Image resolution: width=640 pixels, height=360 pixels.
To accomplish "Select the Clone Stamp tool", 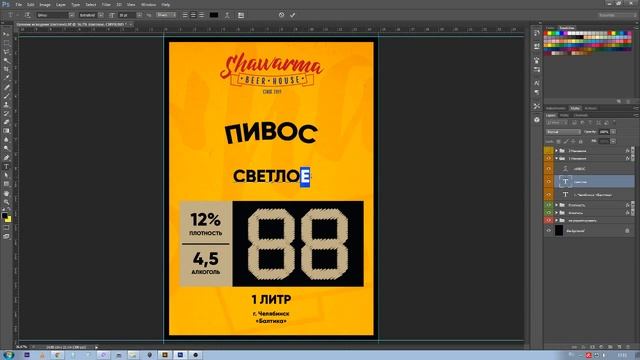I will (x=6, y=104).
